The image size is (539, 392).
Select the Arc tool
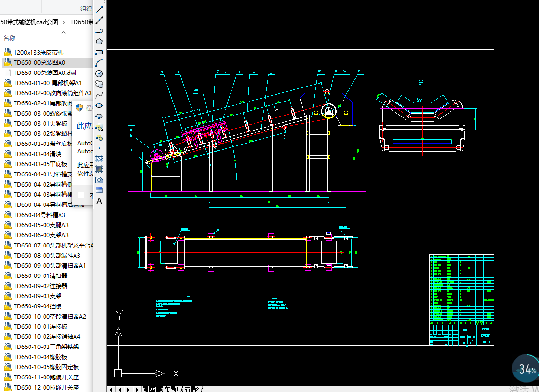(99, 63)
